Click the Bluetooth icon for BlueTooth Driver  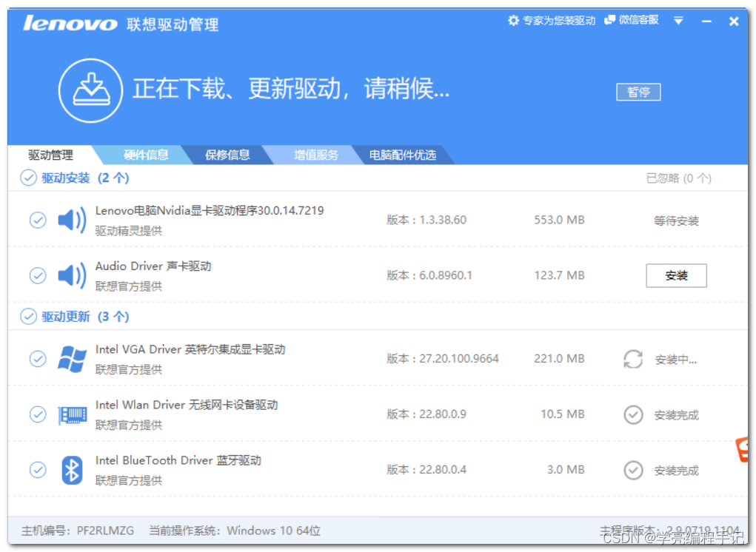coord(73,470)
